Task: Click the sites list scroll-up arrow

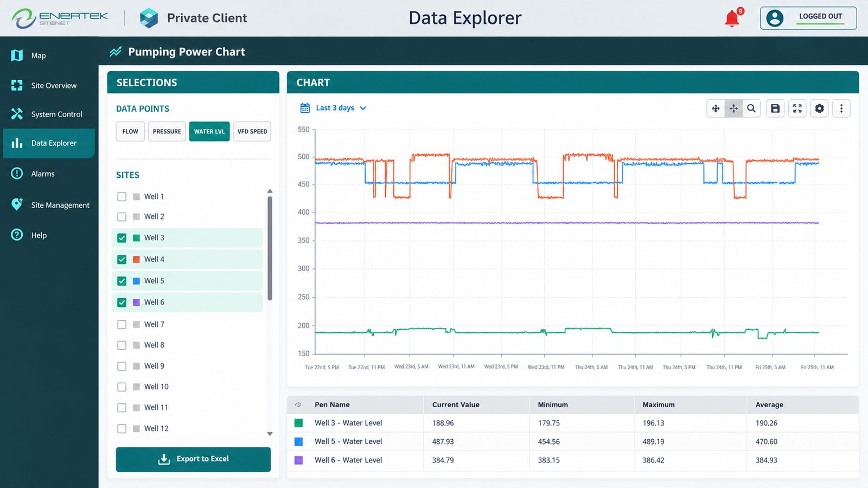Action: coord(270,191)
